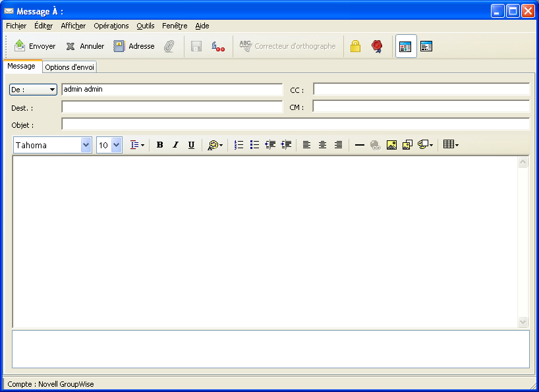Click the increase indent icon
Screen dimensions: 539x392
(286, 145)
